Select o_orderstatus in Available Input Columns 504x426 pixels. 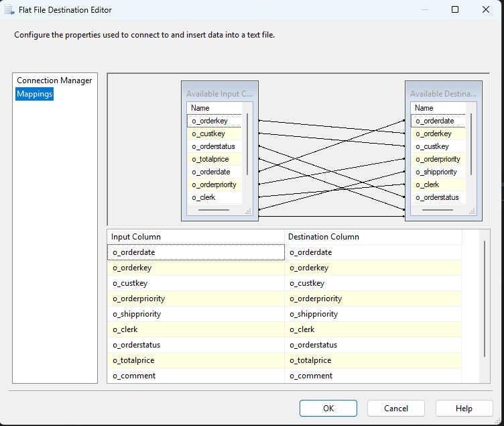point(214,146)
